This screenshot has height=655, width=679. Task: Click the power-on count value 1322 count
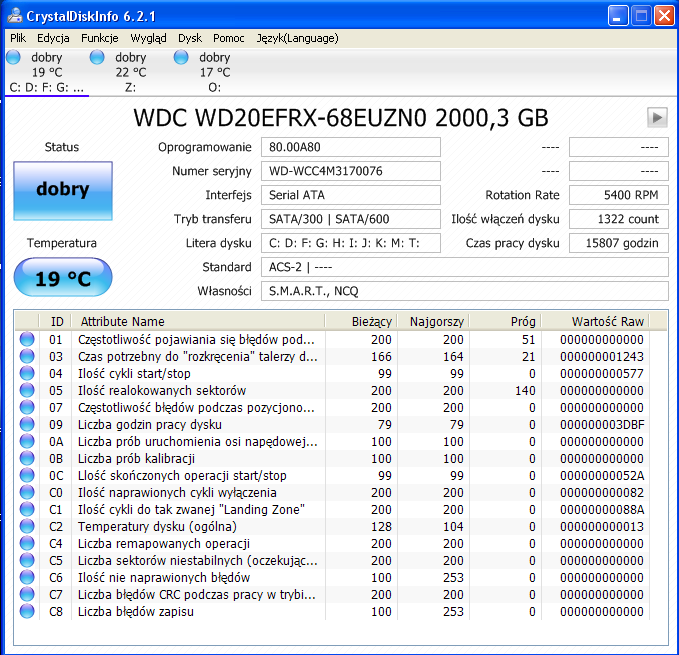pyautogui.click(x=619, y=219)
